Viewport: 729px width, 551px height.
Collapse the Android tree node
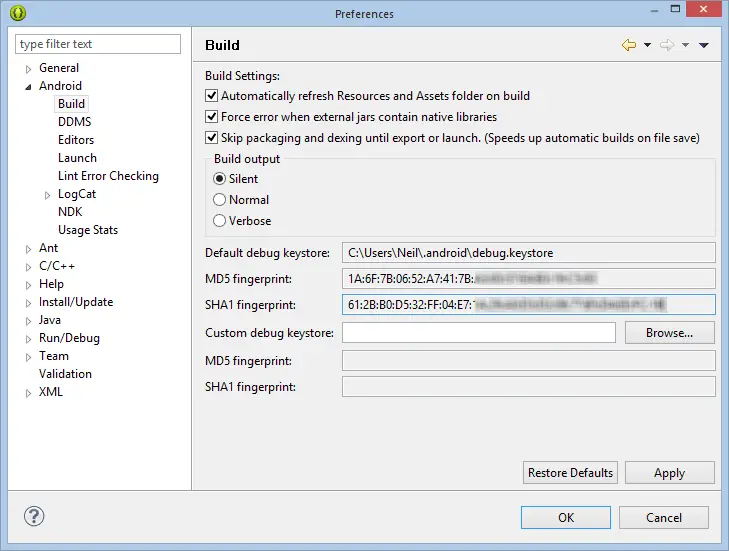coord(28,87)
